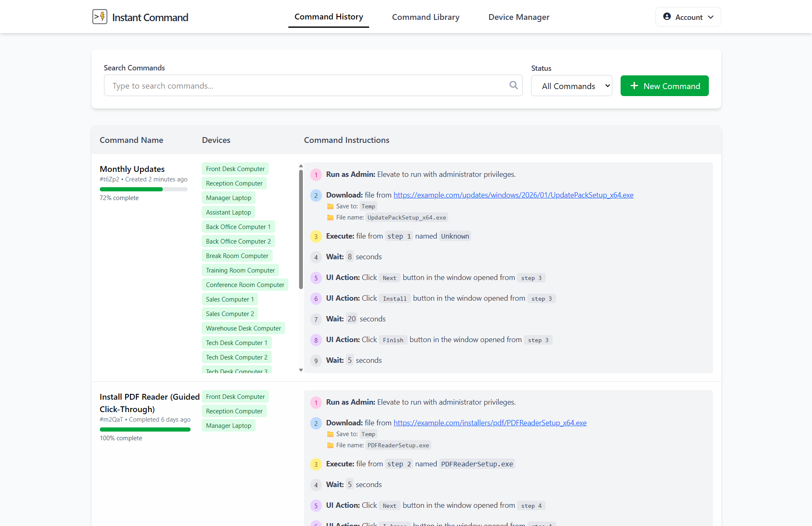Open the PDFReaderSetup_x64.exe download link
The image size is (812, 526).
pyautogui.click(x=490, y=422)
